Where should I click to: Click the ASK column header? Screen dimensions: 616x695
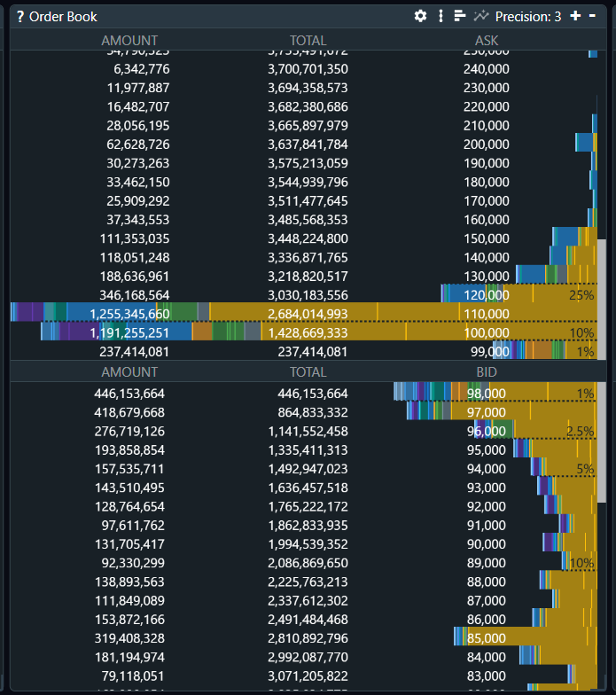click(x=487, y=41)
